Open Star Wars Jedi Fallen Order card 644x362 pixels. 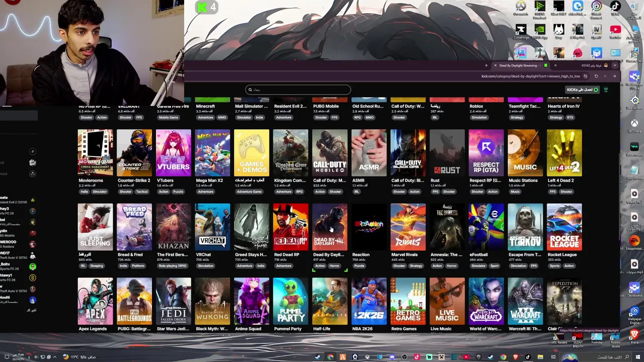point(174,301)
